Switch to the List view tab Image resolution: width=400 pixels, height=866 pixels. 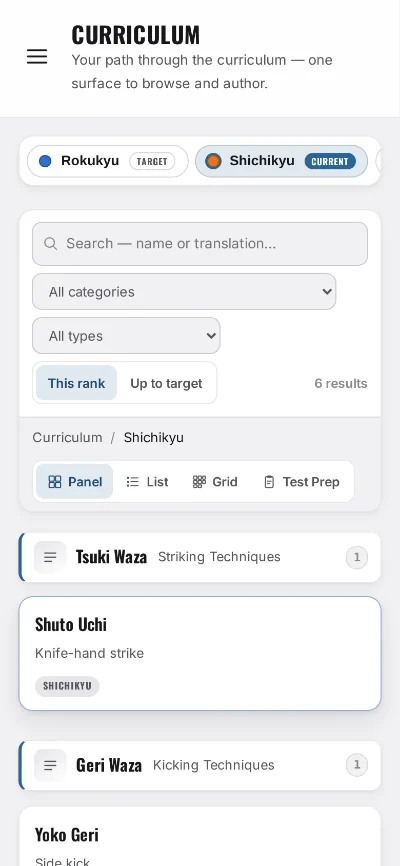click(x=147, y=482)
